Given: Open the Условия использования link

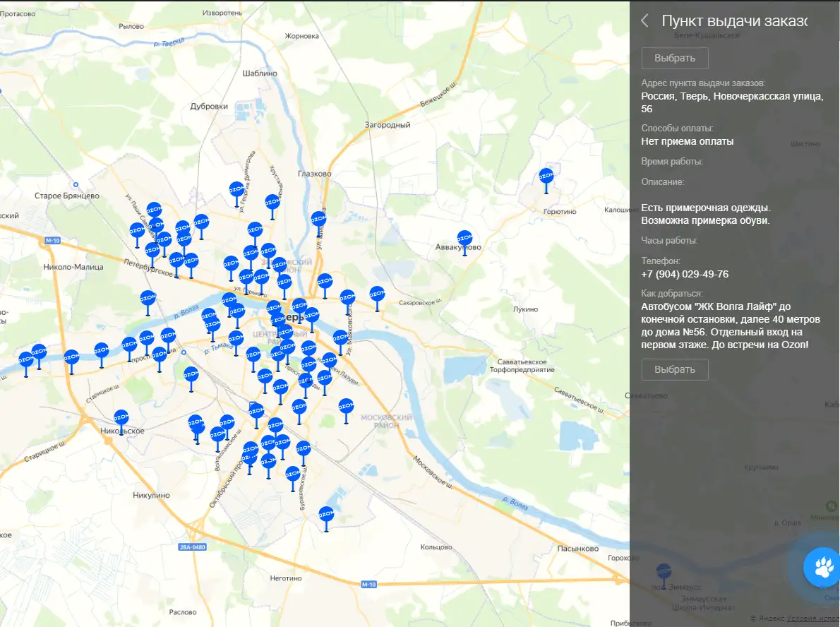Looking at the screenshot, I should click(812, 619).
